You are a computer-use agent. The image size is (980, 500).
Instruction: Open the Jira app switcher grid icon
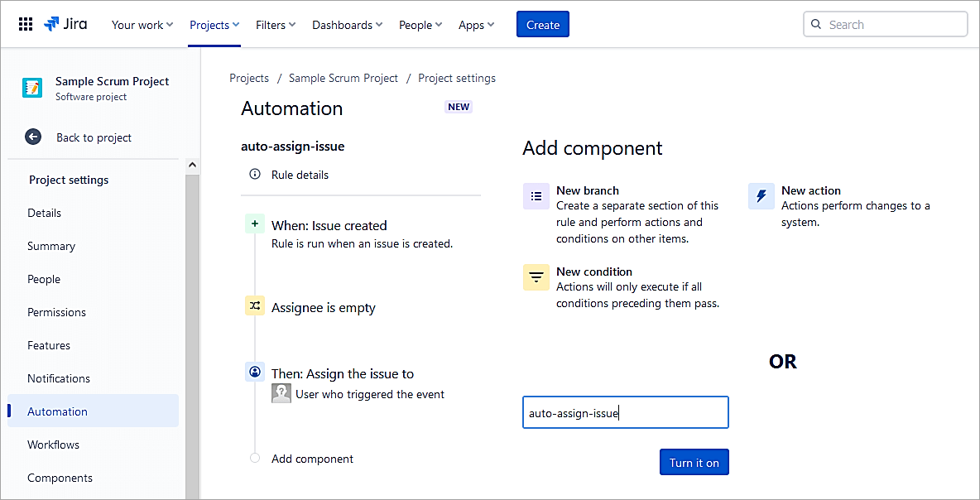tap(26, 25)
